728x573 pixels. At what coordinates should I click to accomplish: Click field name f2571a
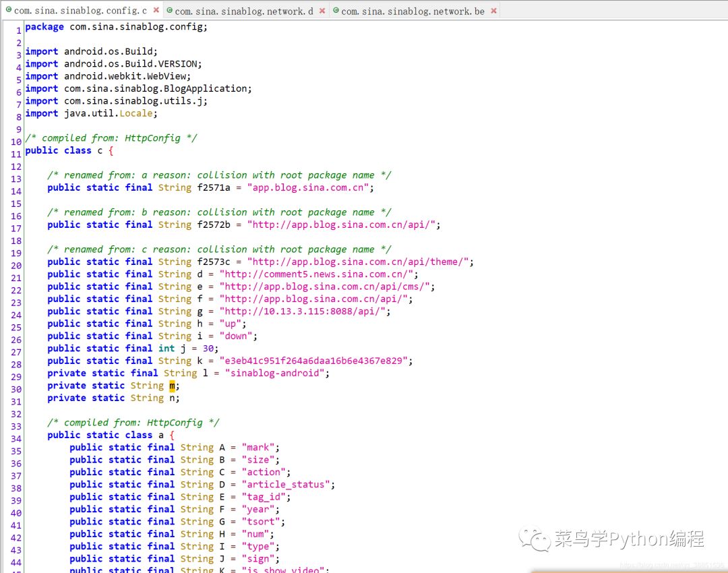(x=214, y=187)
